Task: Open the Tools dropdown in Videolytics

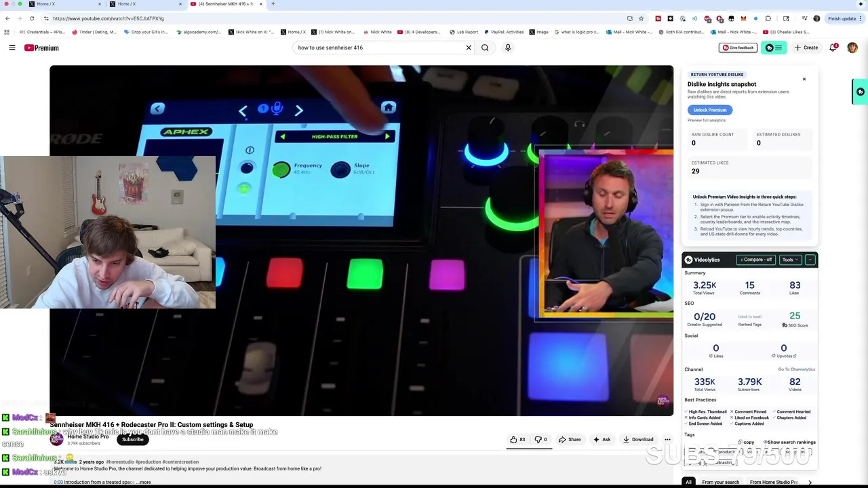Action: [790, 260]
